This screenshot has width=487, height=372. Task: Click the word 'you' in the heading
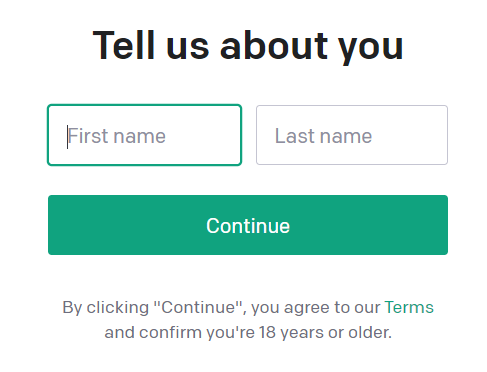(371, 48)
